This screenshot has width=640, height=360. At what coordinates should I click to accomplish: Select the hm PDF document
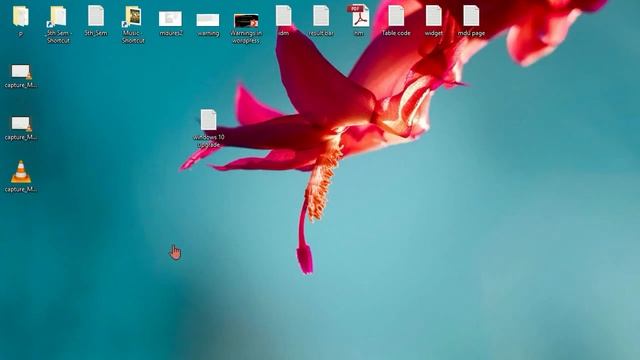(358, 16)
